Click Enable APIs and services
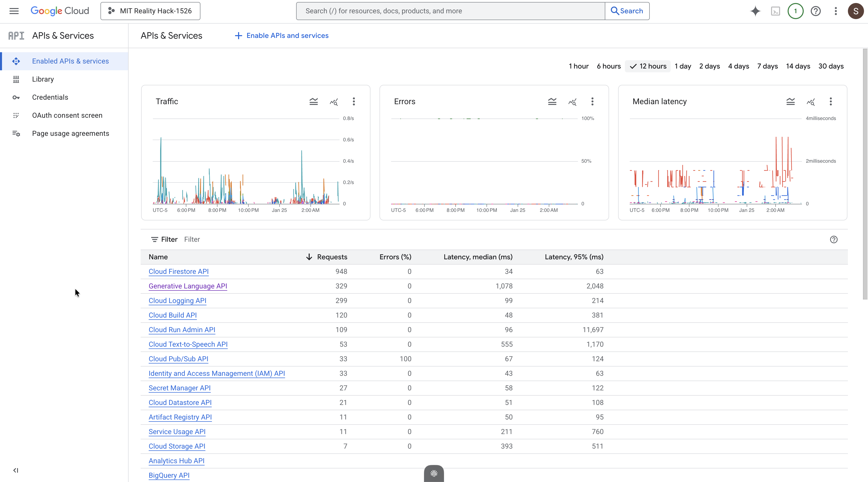The width and height of the screenshot is (868, 482). coord(281,35)
